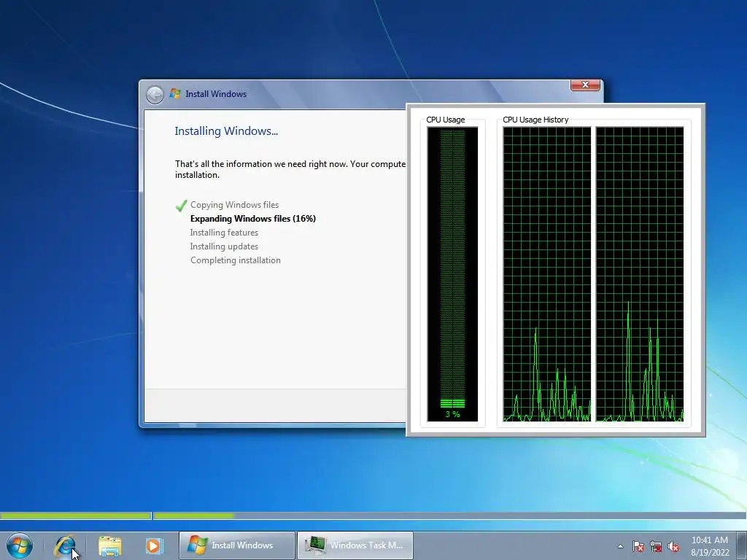Click the left CPU Usage History graph
Image resolution: width=747 pixels, height=560 pixels.
tap(547, 274)
